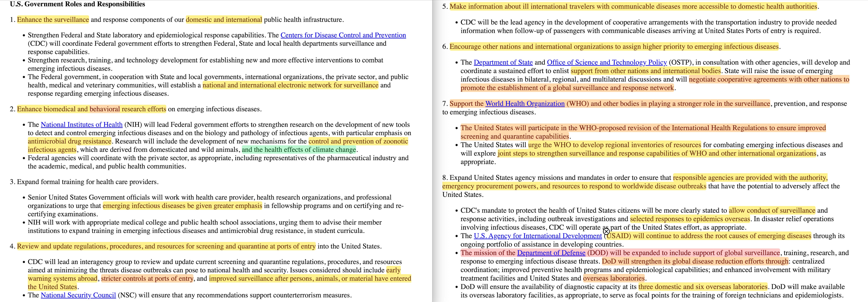868x302 pixels.
Task: Click the 'domestic and international' highlighted phrase
Action: click(224, 19)
